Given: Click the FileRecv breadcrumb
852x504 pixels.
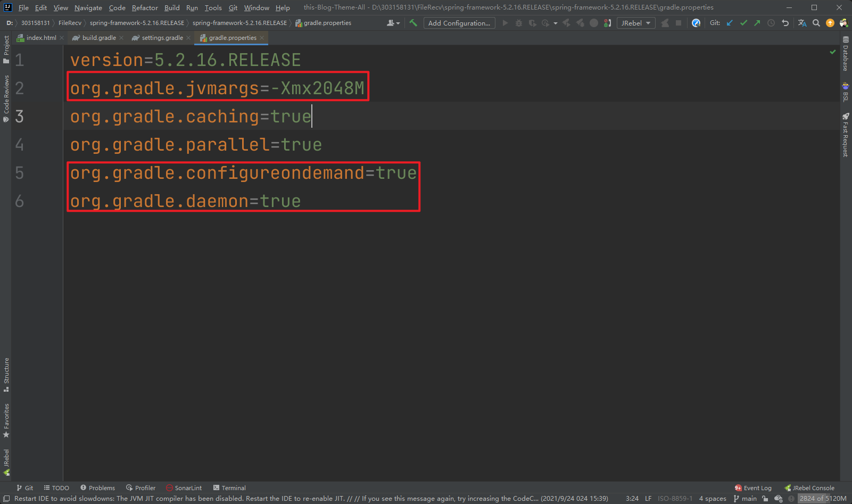Looking at the screenshot, I should 70,23.
